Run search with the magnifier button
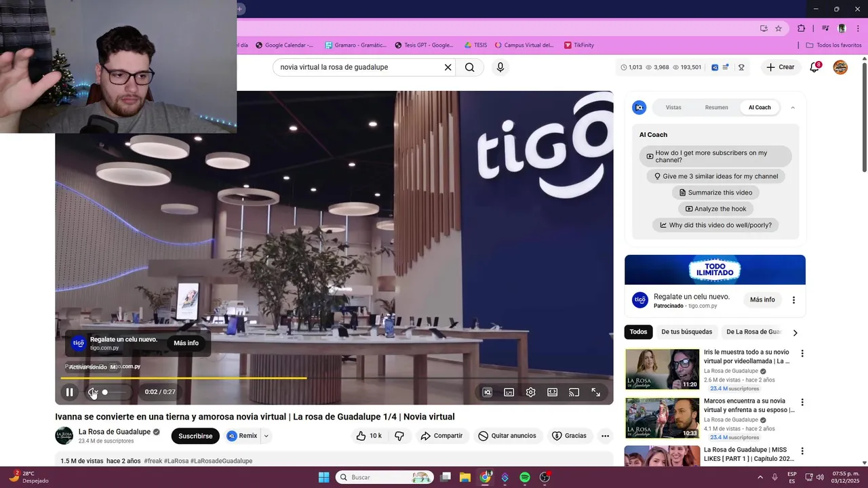Image resolution: width=868 pixels, height=488 pixels. (469, 67)
